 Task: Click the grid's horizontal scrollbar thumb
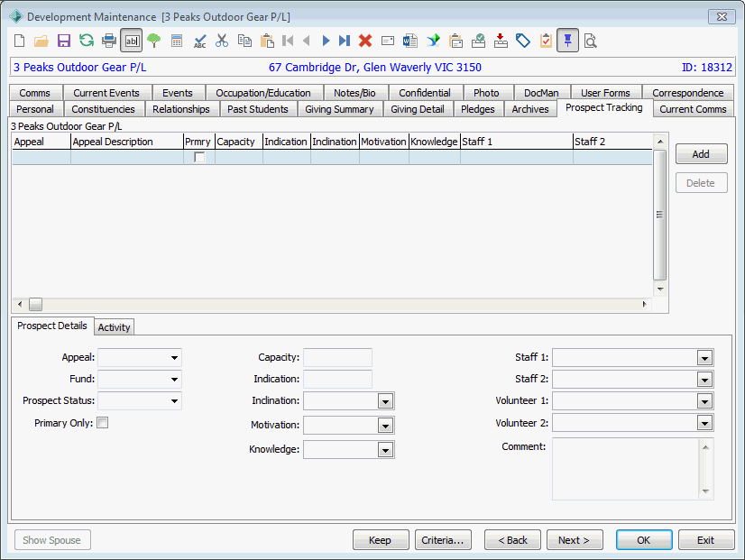(36, 304)
